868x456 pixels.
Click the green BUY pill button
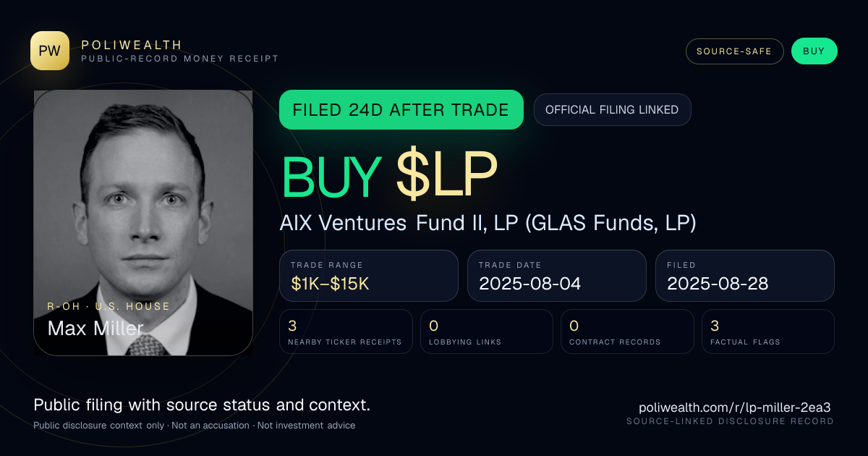pos(814,51)
